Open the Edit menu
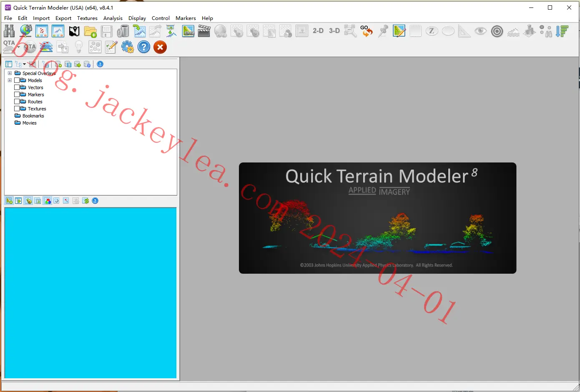Viewport: 580px width, 392px height. pyautogui.click(x=23, y=18)
